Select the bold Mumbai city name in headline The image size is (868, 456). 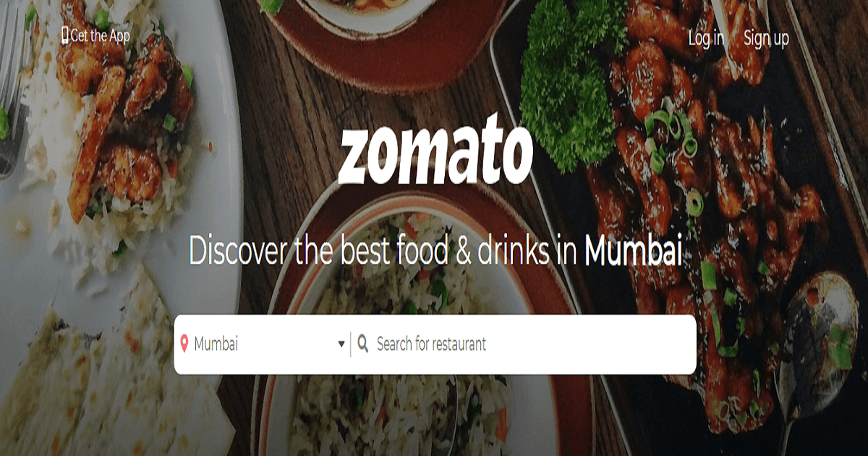tap(633, 250)
